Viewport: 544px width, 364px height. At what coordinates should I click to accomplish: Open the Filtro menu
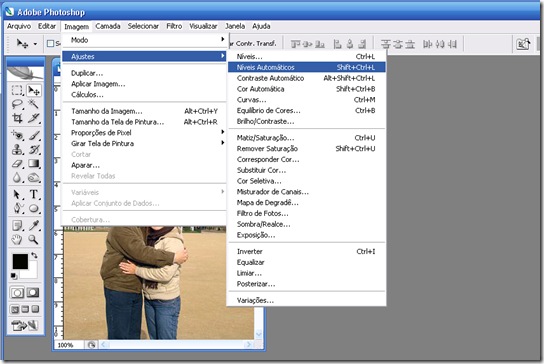click(x=174, y=26)
